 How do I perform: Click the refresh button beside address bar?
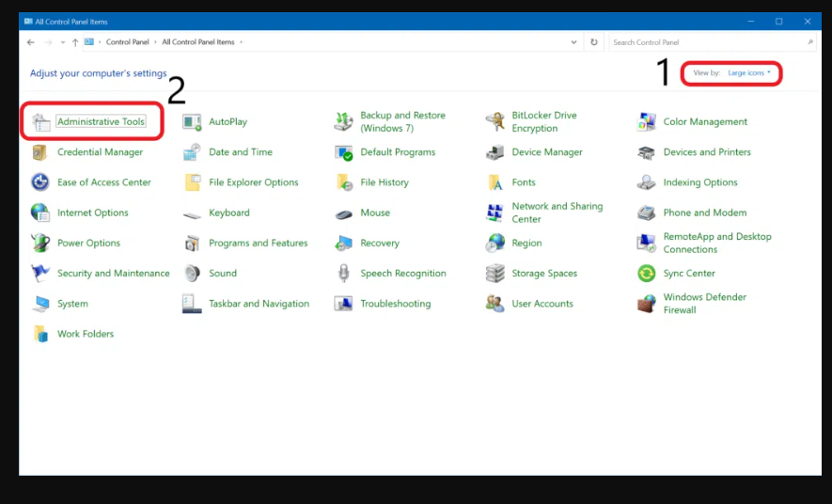click(593, 42)
